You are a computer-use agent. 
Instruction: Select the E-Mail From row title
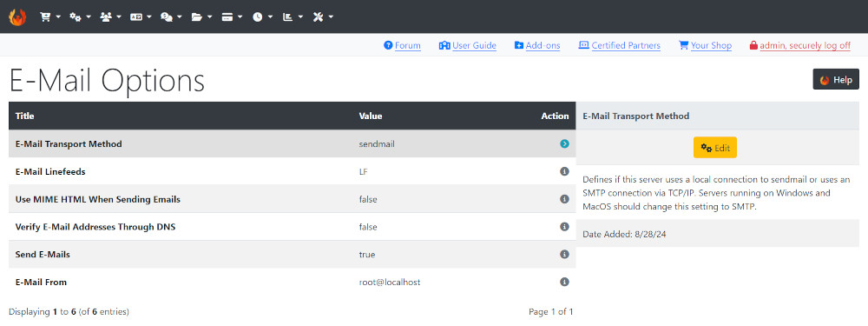41,283
